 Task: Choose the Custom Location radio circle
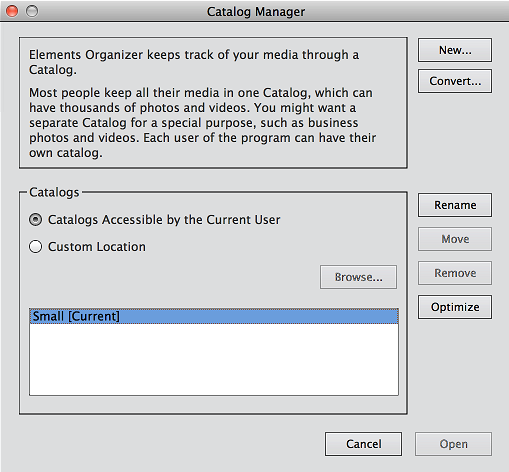(x=35, y=247)
